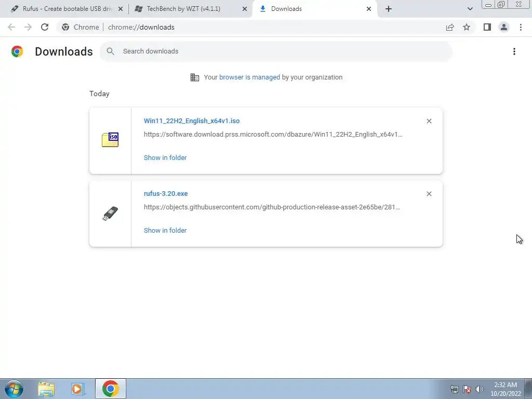532x399 pixels.
Task: Click the search magnifier icon
Action: (110, 51)
